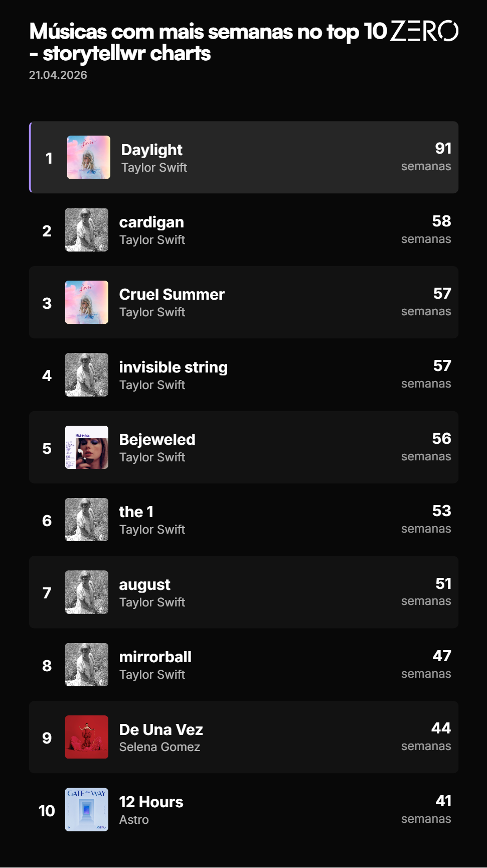Viewport: 487px width, 868px height.
Task: Select the Bejeweled song title
Action: tap(157, 439)
